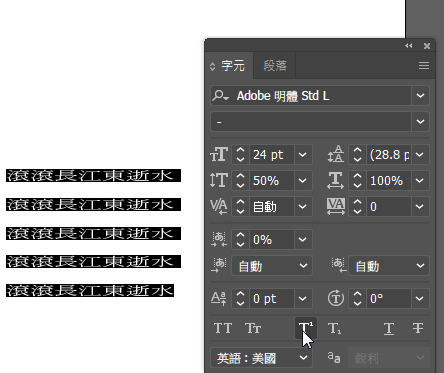The height and width of the screenshot is (373, 444).
Task: Open the baseline shift dropdown
Action: [x=303, y=298]
